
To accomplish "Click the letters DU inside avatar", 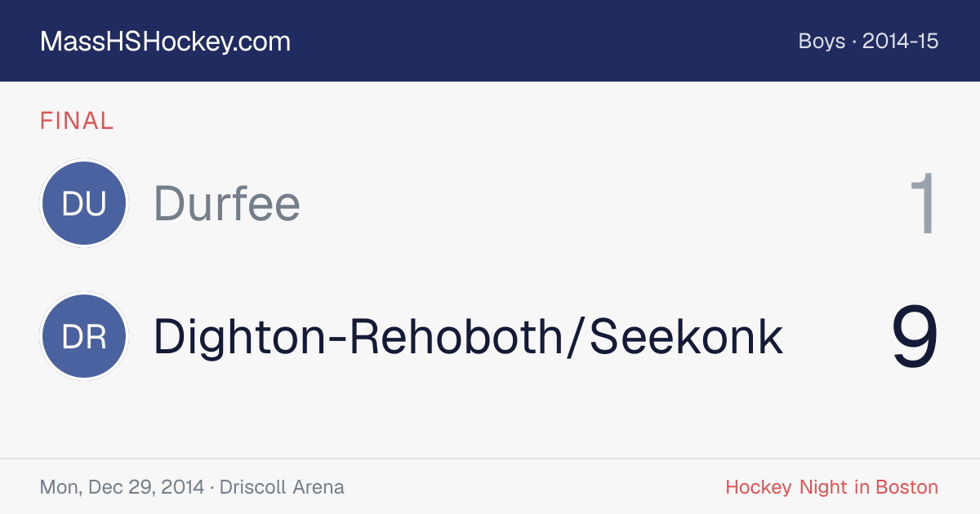I will [84, 204].
